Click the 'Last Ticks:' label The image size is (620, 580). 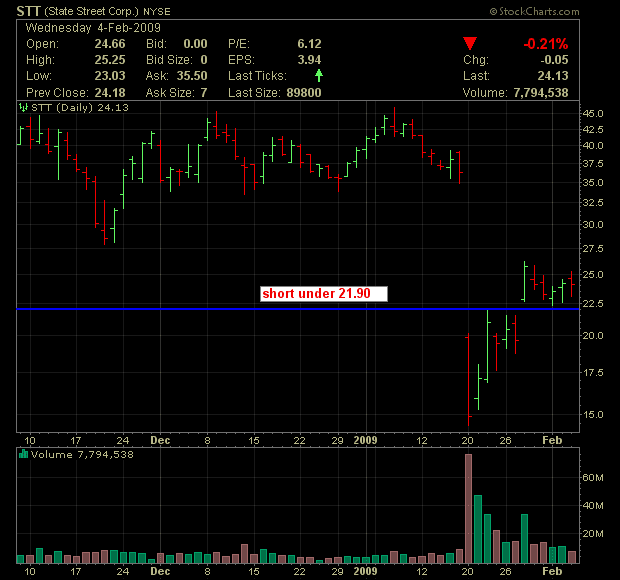click(x=257, y=76)
